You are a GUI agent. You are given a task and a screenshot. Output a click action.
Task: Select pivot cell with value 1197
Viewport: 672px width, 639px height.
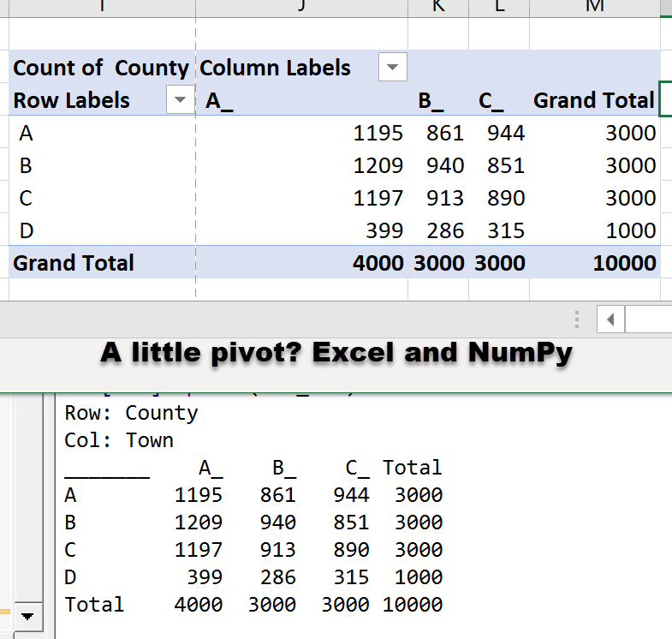301,198
